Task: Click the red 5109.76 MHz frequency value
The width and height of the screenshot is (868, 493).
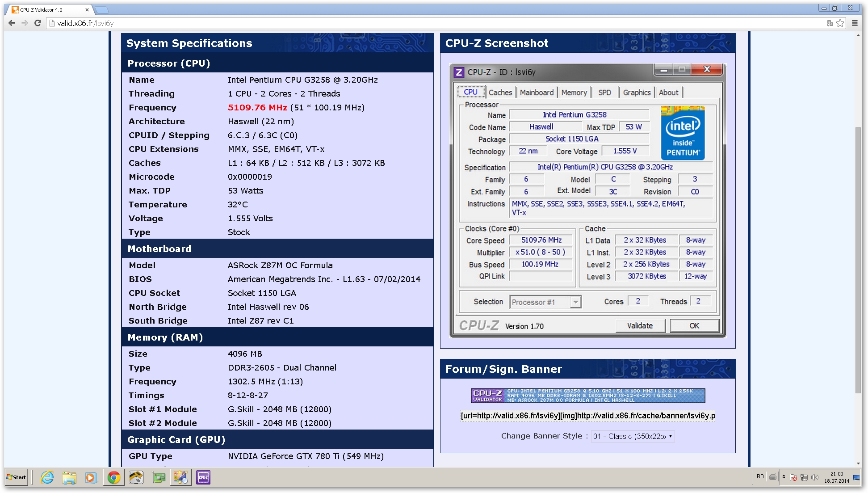Action: click(257, 108)
